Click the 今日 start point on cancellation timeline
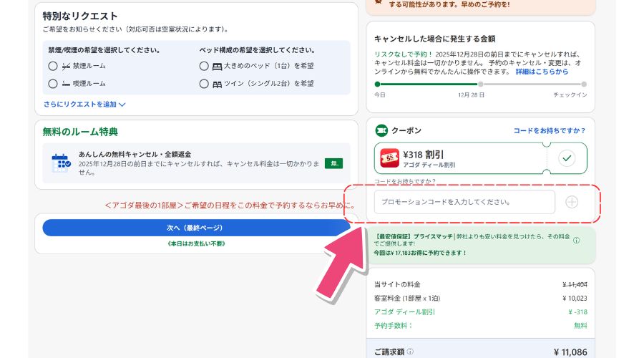The height and width of the screenshot is (358, 644). click(x=377, y=84)
